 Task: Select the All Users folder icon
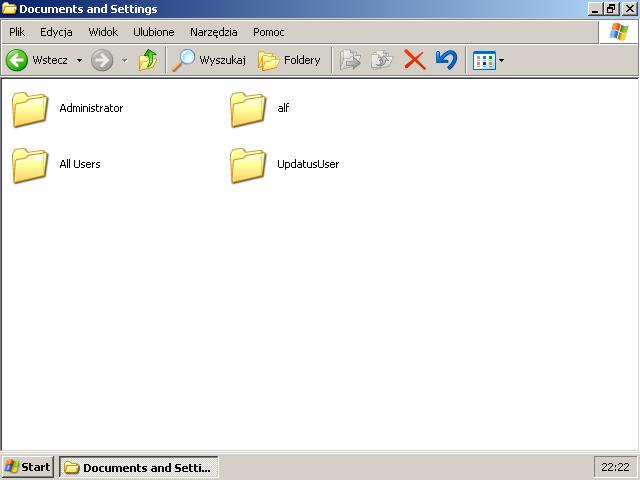click(30, 165)
